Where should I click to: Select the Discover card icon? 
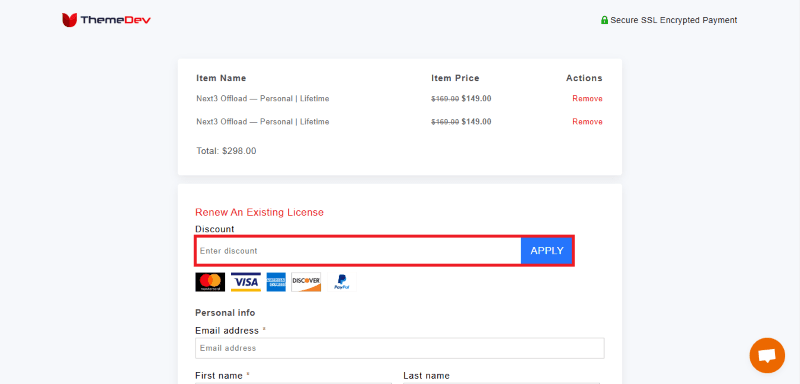pyautogui.click(x=306, y=282)
